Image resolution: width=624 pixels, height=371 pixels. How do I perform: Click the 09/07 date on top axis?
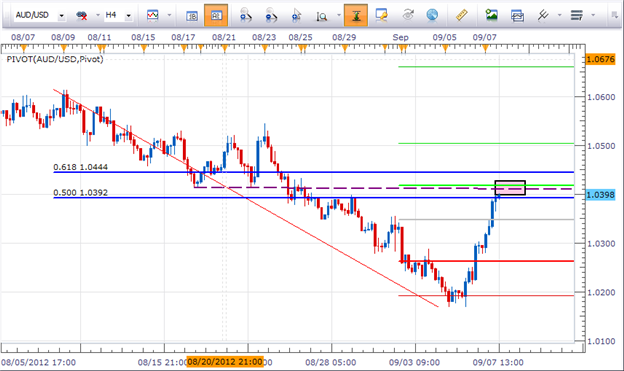484,37
